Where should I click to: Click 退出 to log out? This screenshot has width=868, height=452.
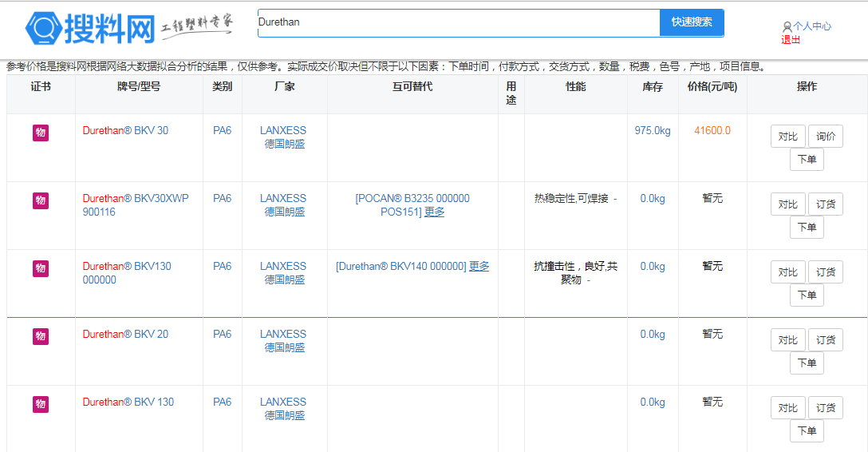(790, 40)
